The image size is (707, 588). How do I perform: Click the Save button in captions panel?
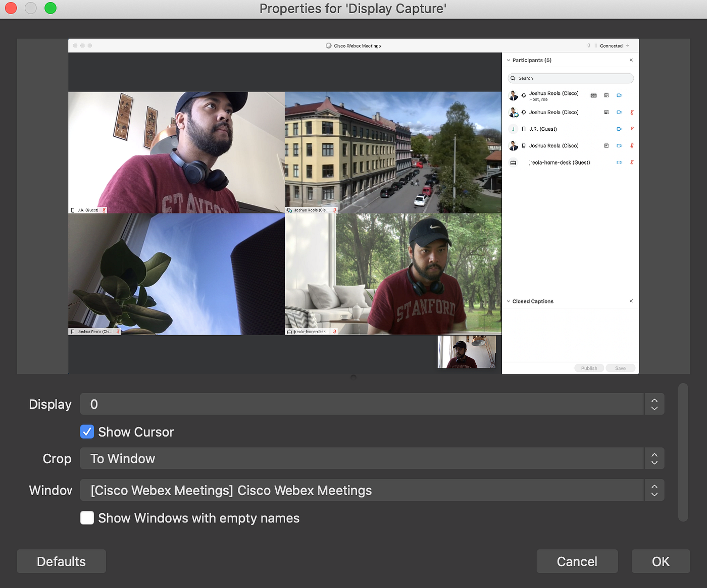[x=620, y=368]
